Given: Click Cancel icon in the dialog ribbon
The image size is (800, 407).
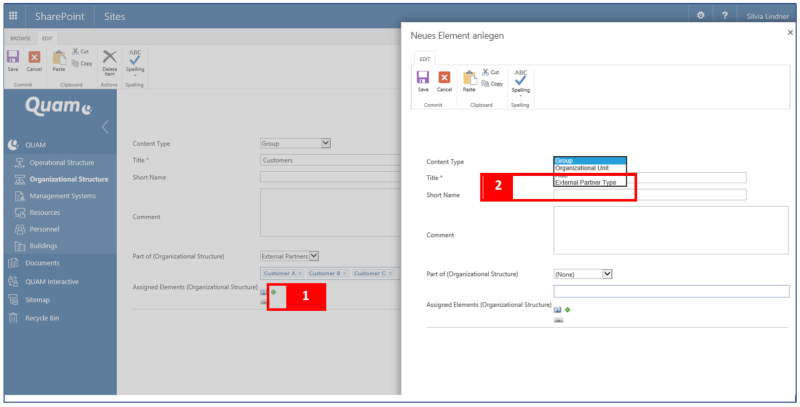Looking at the screenshot, I should point(445,79).
